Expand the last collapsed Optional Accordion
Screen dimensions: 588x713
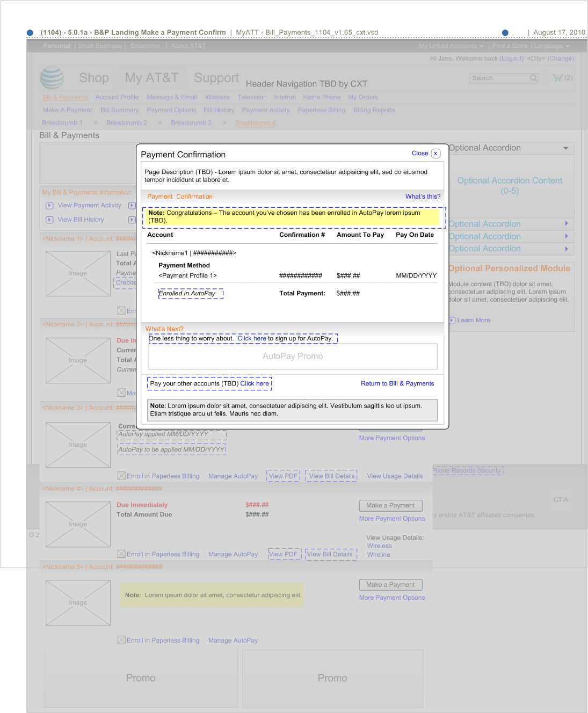click(566, 249)
